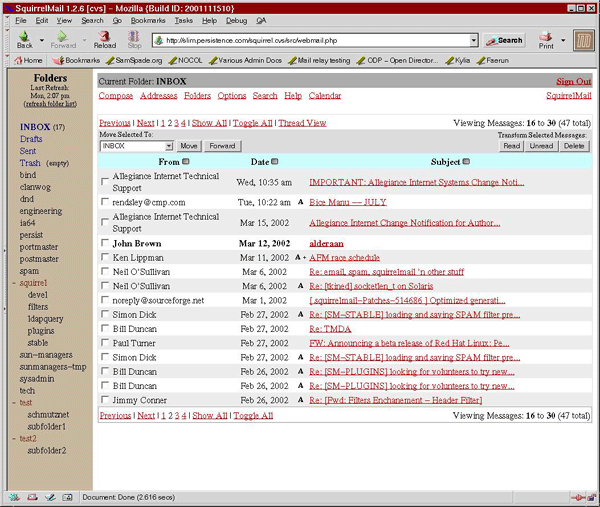Click the Composer icon in status bar
This screenshot has width=600, height=507.
[50, 497]
